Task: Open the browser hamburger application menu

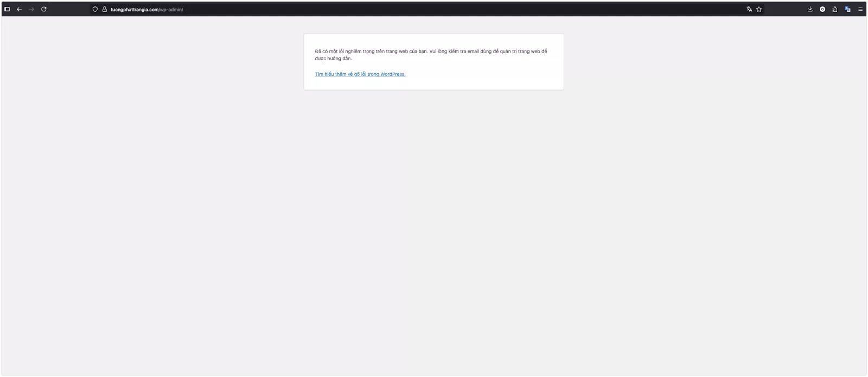Action: pyautogui.click(x=860, y=9)
